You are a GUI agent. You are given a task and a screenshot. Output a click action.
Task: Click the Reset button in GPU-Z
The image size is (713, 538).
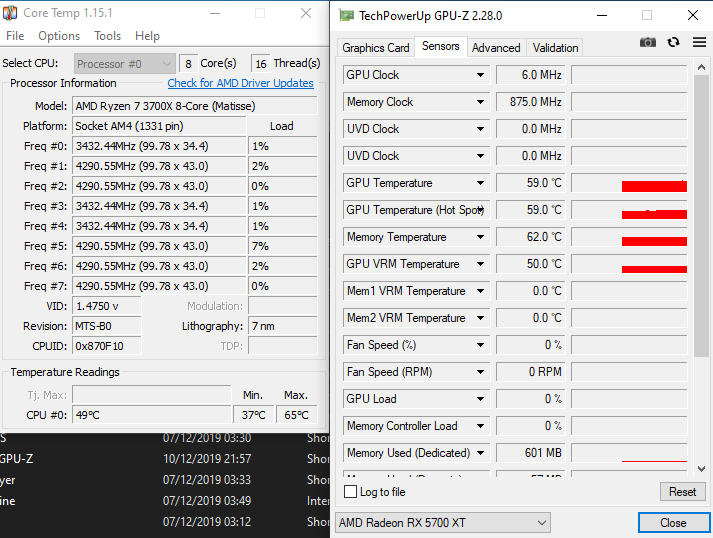pos(682,492)
